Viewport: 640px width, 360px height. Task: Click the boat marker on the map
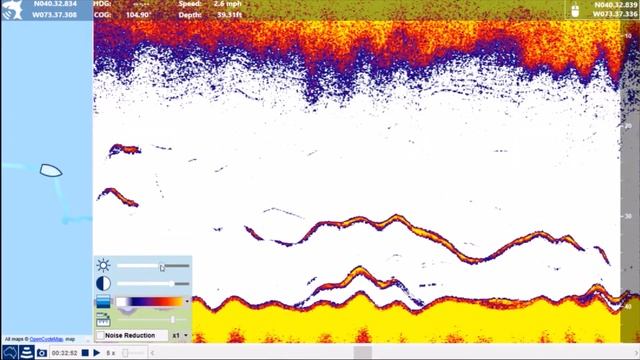51,170
